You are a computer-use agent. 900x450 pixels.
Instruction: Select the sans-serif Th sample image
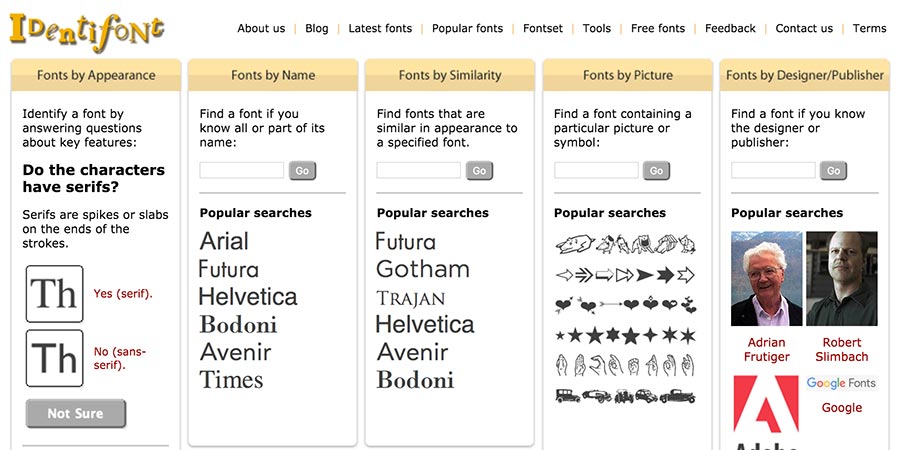click(x=55, y=358)
